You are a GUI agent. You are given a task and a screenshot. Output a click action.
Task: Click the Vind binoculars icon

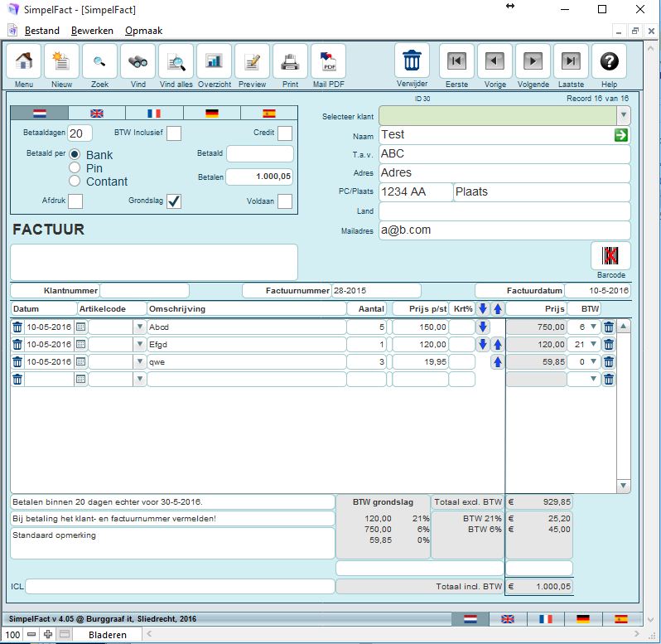coord(138,61)
